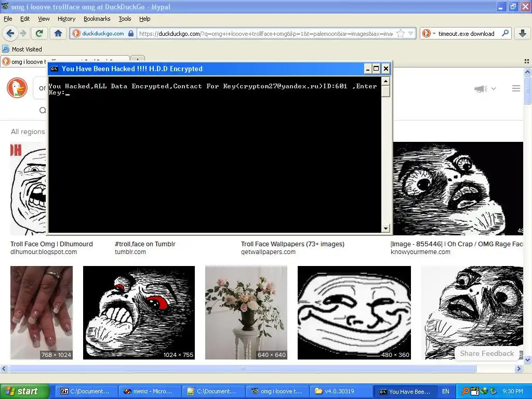Open the 'Troll Face Omg | Dlhumourd' link

51,244
